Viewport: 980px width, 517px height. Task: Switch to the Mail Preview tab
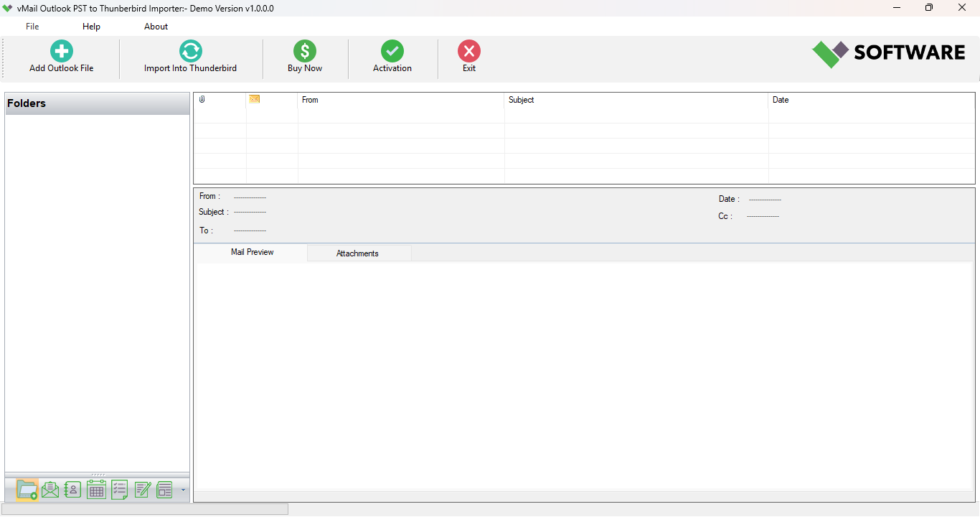252,252
